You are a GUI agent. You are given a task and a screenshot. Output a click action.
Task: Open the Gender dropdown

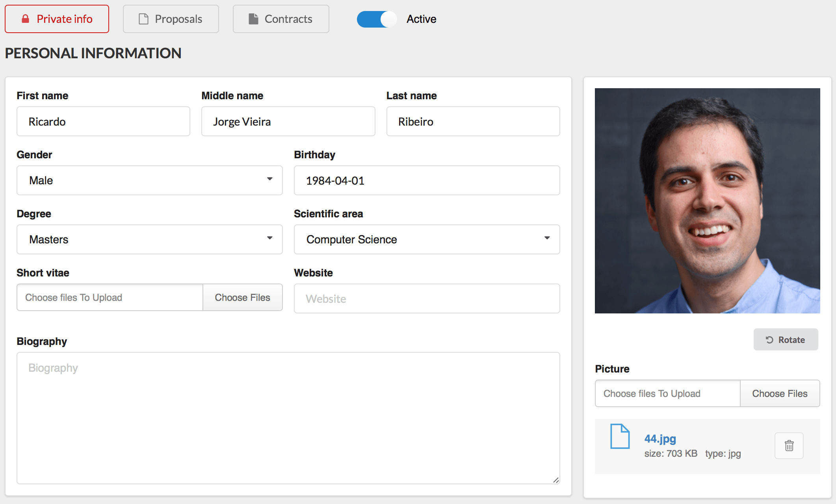pyautogui.click(x=150, y=180)
